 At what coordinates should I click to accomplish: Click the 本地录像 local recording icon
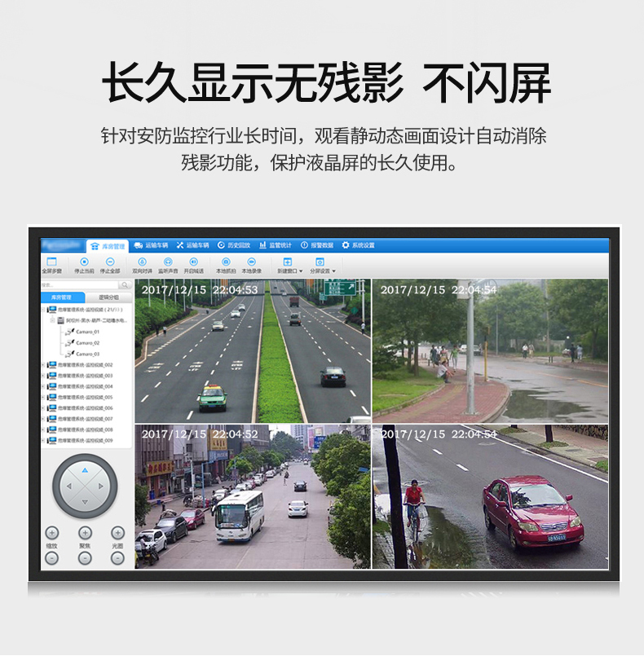pyautogui.click(x=252, y=262)
